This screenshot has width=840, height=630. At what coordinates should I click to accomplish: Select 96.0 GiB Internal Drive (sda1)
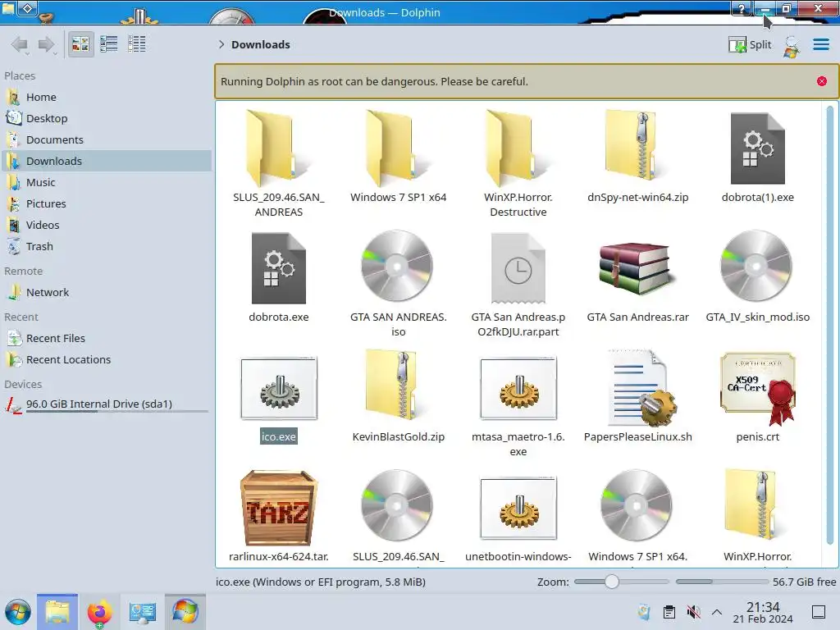[x=107, y=404]
